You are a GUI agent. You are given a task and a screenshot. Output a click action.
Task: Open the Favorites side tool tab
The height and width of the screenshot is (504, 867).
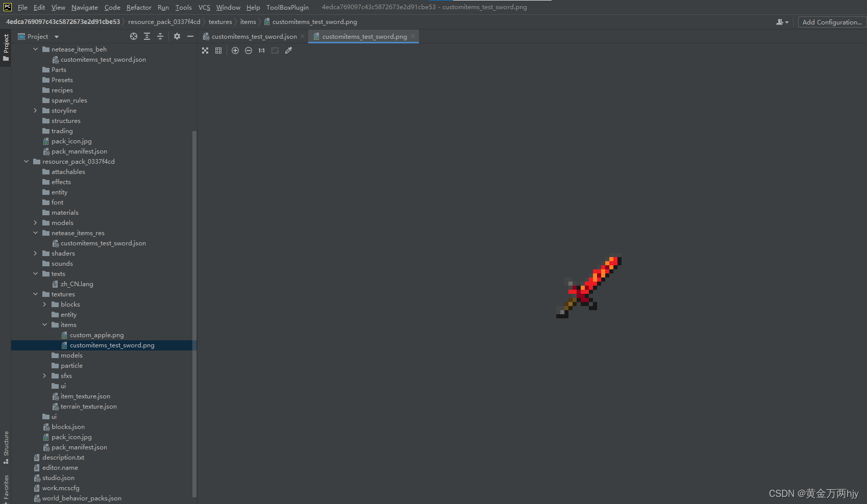[x=6, y=488]
